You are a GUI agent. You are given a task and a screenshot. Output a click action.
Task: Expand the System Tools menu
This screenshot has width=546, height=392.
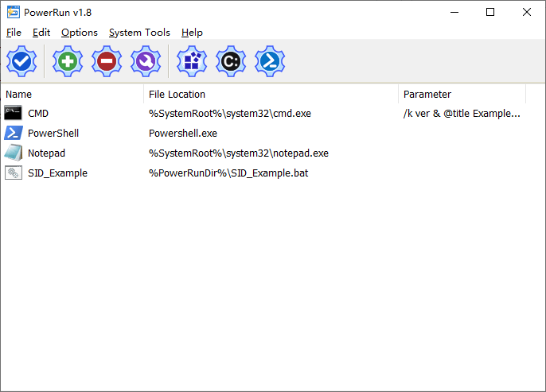139,33
